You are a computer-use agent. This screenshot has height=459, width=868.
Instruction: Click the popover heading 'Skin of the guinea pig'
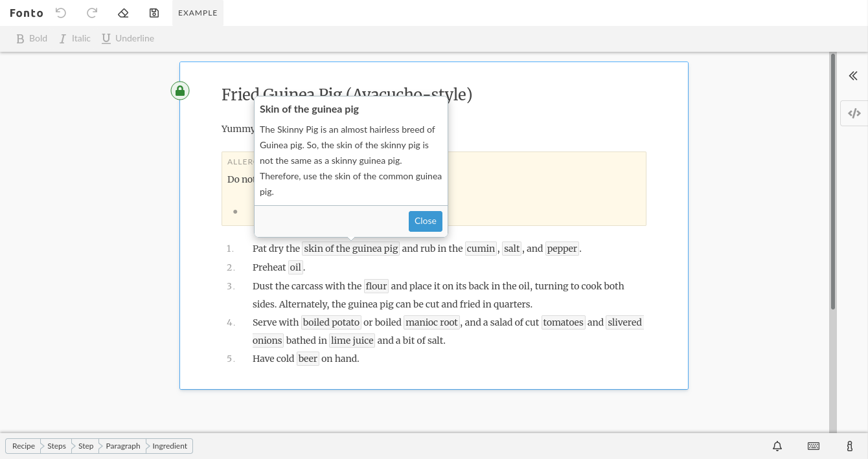click(x=309, y=109)
